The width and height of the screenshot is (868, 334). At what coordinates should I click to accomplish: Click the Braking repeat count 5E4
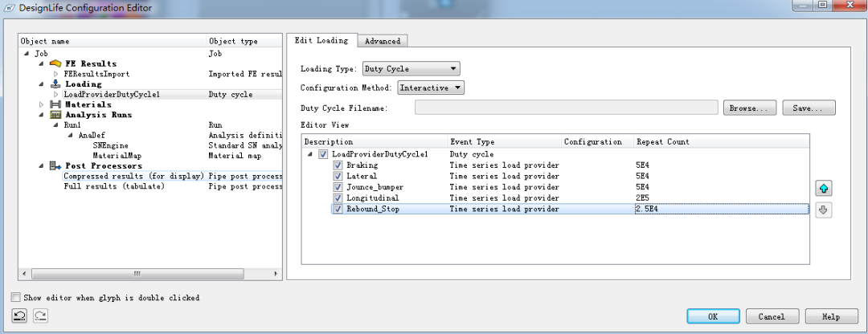click(643, 165)
